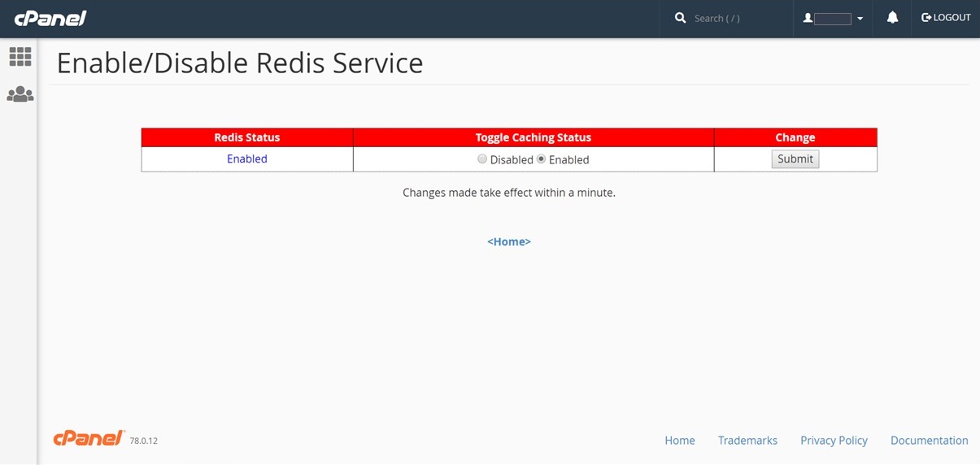This screenshot has height=465, width=980.
Task: Open the Privacy Policy link
Action: (x=834, y=441)
